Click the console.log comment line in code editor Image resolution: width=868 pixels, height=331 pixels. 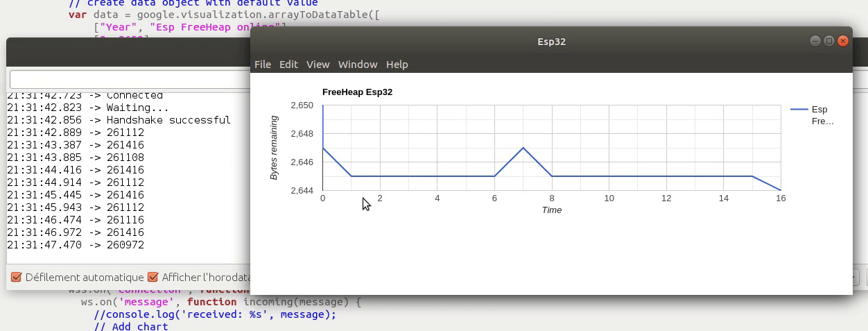pyautogui.click(x=215, y=314)
